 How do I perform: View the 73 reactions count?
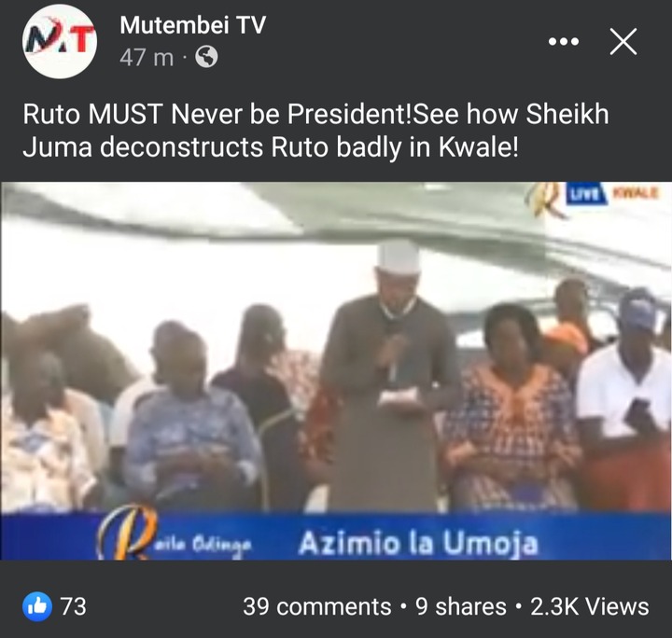coord(74,606)
